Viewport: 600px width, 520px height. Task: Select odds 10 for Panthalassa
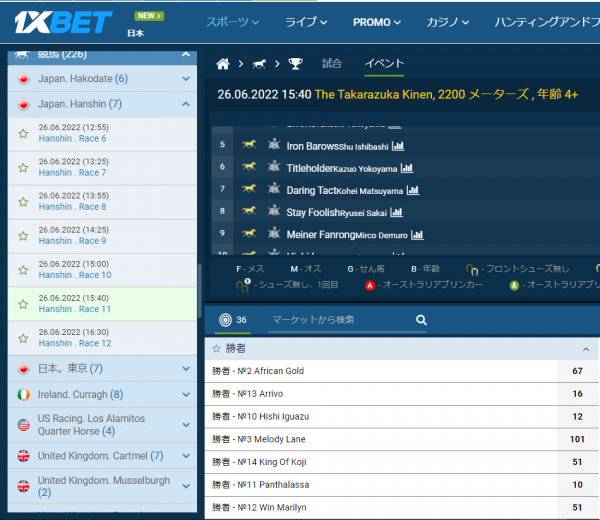pyautogui.click(x=577, y=485)
